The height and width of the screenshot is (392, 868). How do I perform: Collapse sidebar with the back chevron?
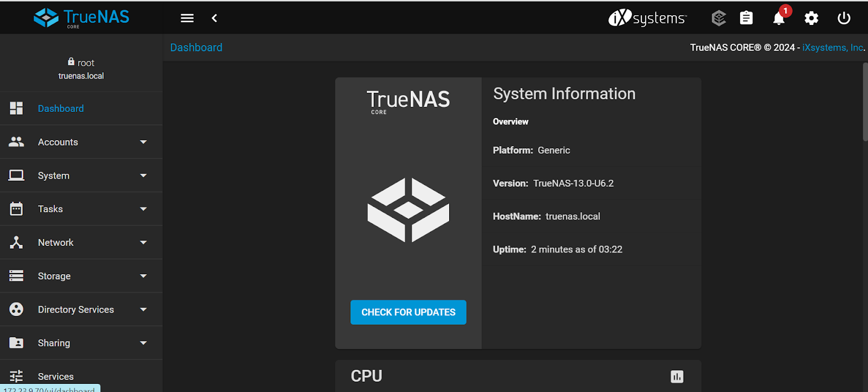pos(214,18)
